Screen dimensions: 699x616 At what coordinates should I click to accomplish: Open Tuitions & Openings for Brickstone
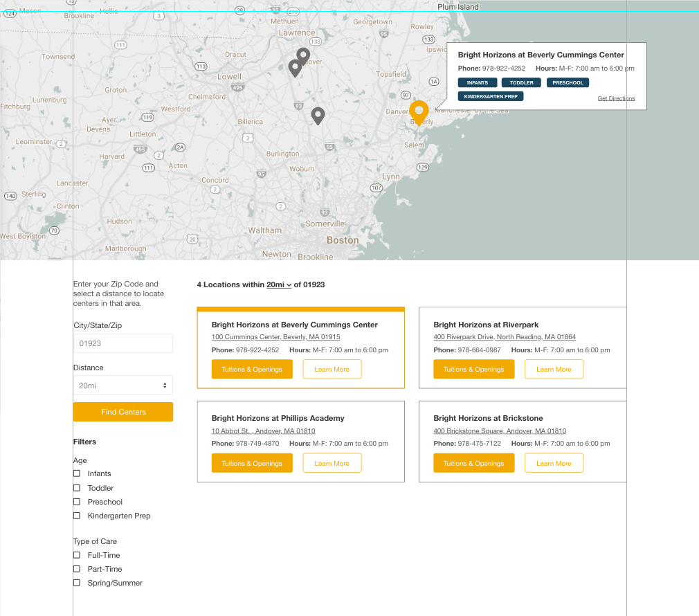pos(474,463)
